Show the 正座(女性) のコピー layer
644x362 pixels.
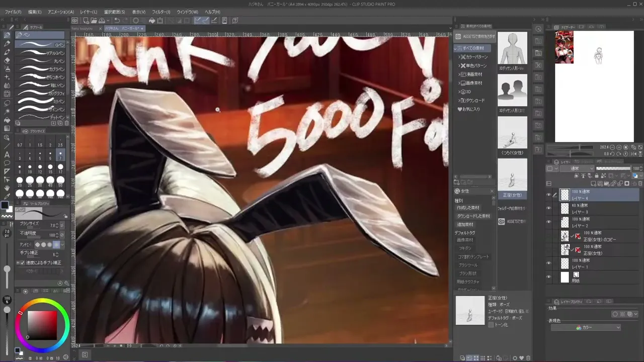(x=548, y=236)
